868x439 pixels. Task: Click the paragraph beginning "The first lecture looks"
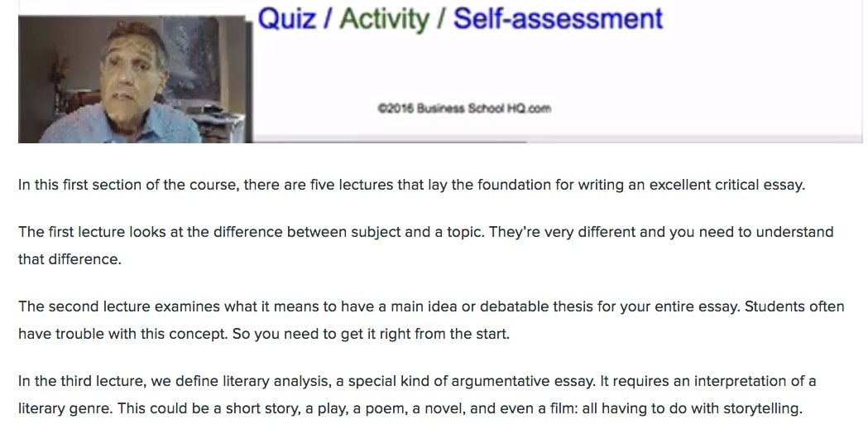click(x=425, y=245)
